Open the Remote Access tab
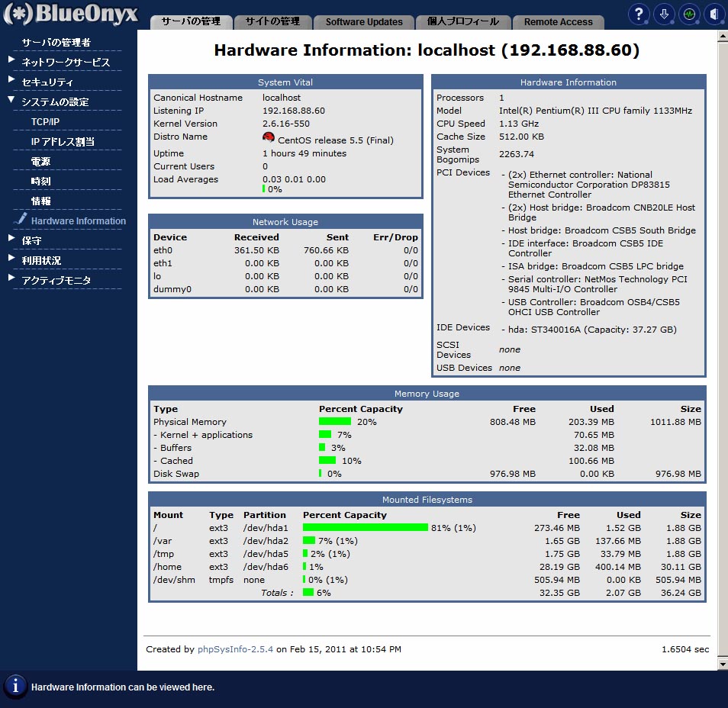This screenshot has height=708, width=728. coord(558,22)
